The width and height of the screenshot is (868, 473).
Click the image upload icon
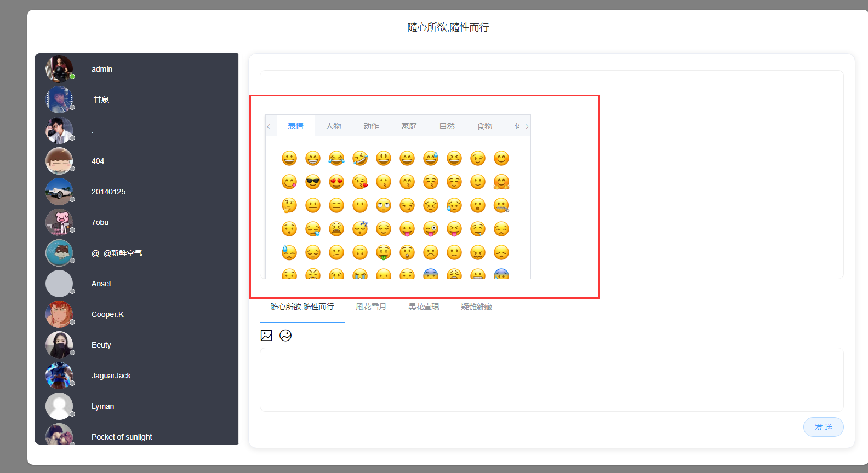[266, 336]
